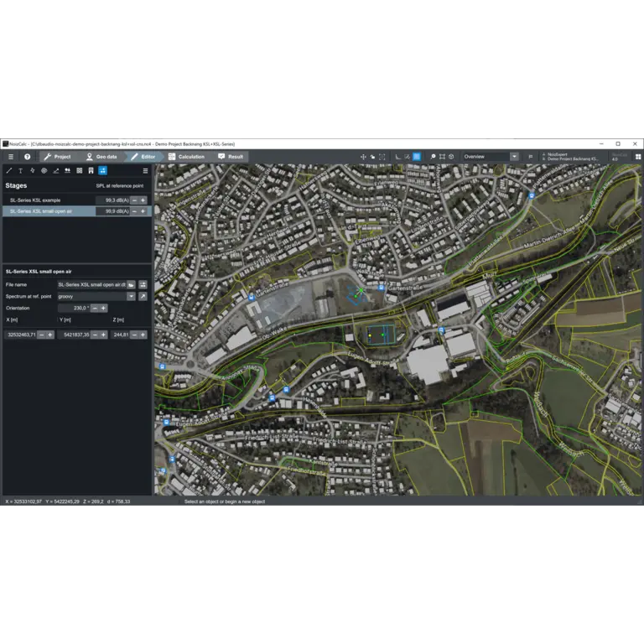Browse for file with folder icon
Image resolution: width=644 pixels, height=644 pixels.
131,284
